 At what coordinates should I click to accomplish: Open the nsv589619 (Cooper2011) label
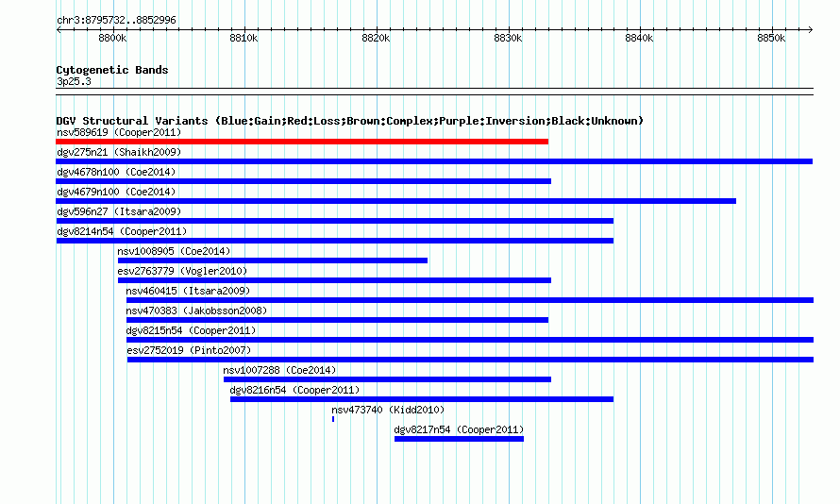point(119,132)
